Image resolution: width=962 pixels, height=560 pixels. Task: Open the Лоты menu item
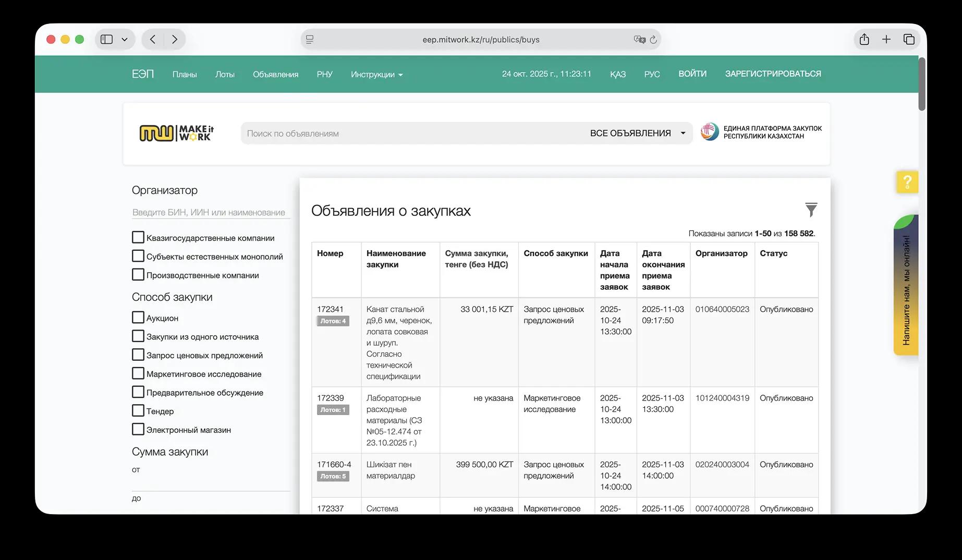click(x=225, y=75)
